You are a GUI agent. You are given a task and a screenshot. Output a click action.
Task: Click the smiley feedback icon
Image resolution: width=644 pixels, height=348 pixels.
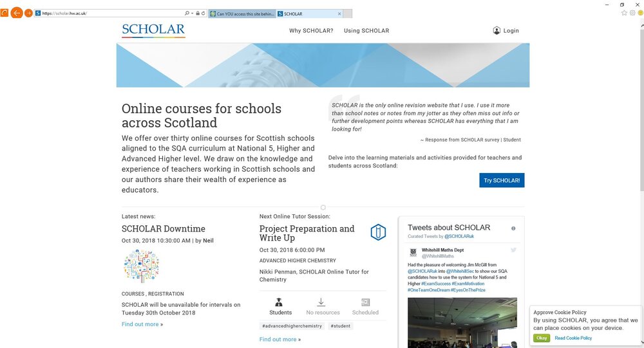click(x=641, y=13)
